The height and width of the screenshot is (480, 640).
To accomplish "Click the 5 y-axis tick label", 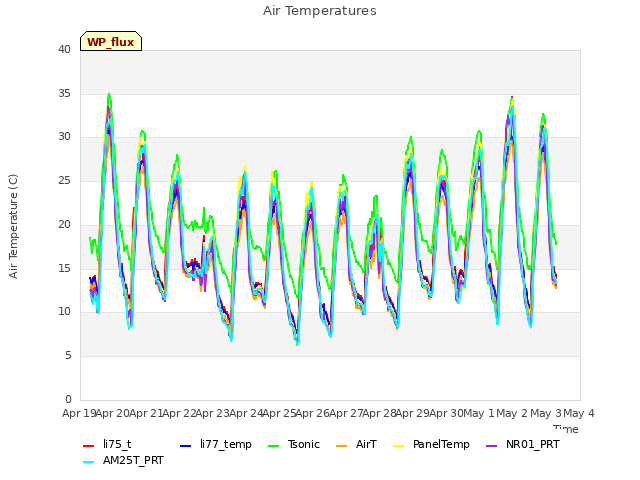I will coord(68,356).
